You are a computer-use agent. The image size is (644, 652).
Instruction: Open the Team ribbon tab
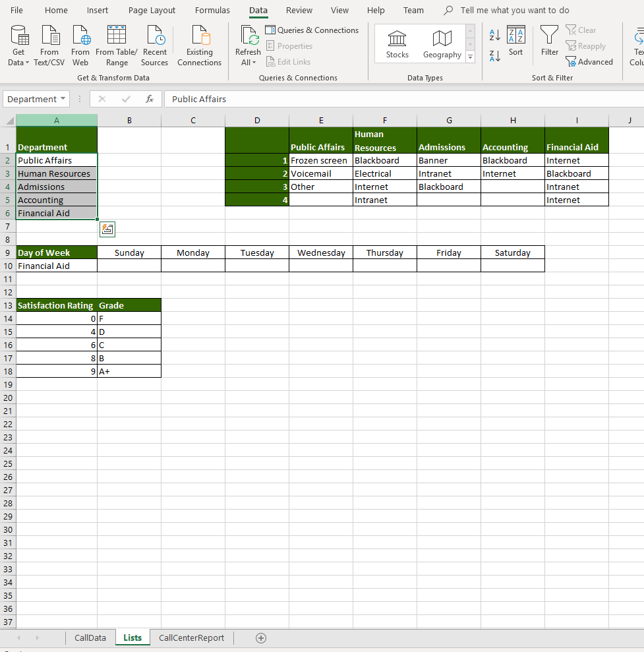(x=413, y=10)
